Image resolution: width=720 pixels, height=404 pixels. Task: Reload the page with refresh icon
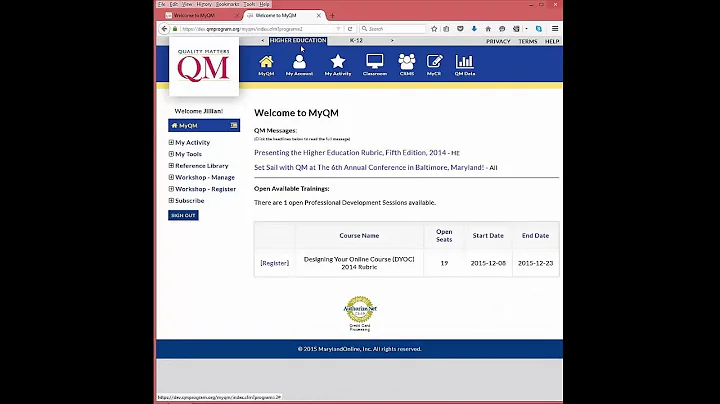tap(350, 28)
